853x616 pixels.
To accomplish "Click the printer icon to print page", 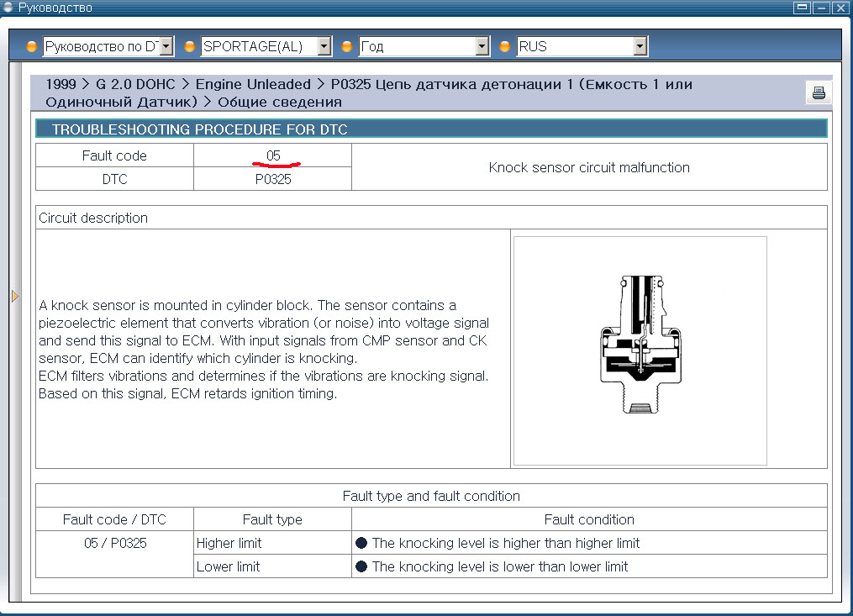I will click(818, 93).
